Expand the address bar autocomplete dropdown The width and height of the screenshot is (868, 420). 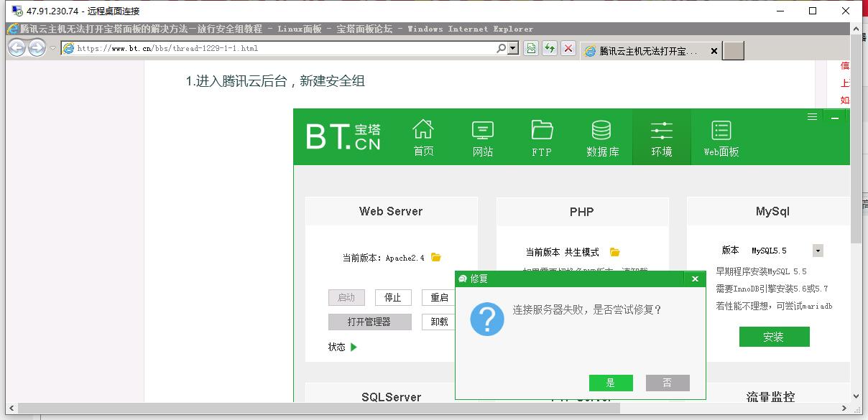point(513,48)
